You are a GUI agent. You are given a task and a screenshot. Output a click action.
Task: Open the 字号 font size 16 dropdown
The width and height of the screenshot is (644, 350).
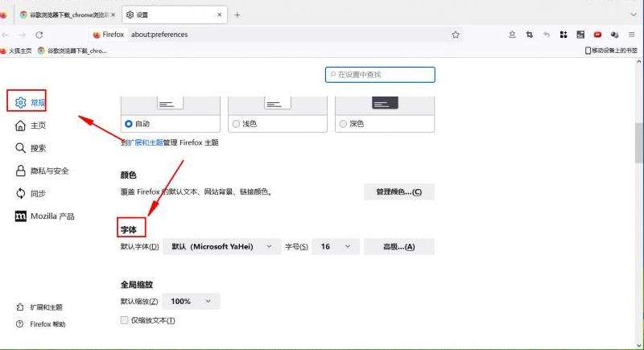click(x=336, y=246)
